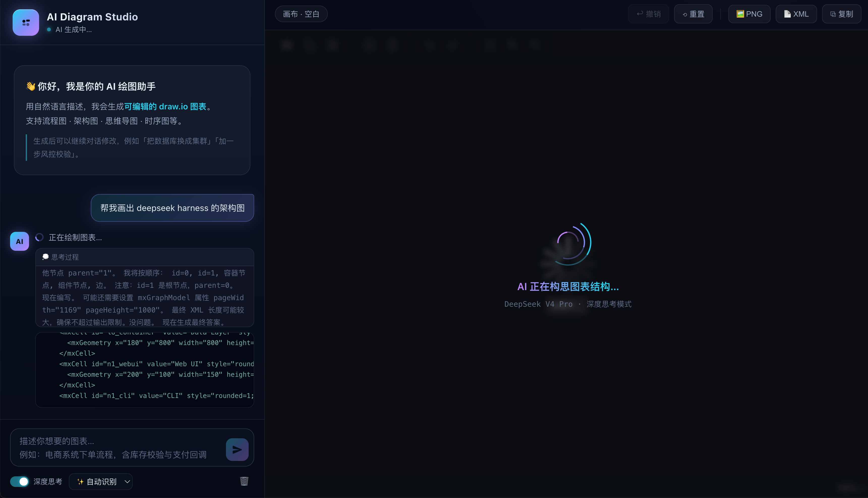Image resolution: width=868 pixels, height=498 pixels.
Task: Click the AI avatar badge
Action: point(19,241)
